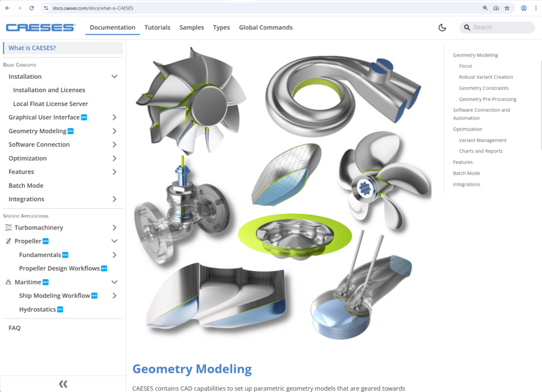Bookmark this page with star icon
The width and height of the screenshot is (542, 392).
[x=507, y=8]
